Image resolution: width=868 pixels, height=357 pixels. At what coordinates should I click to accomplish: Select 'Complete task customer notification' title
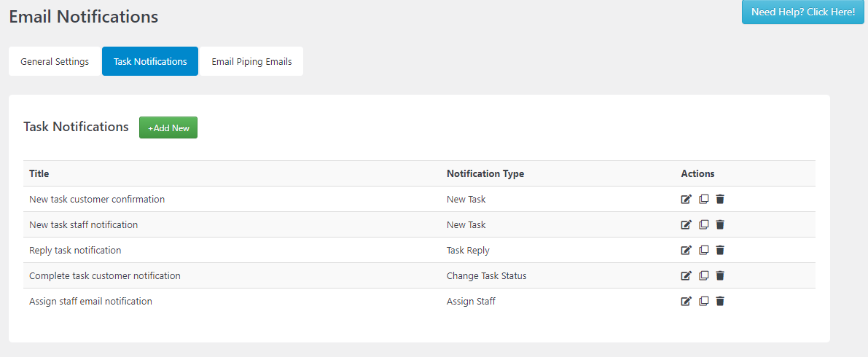click(105, 275)
